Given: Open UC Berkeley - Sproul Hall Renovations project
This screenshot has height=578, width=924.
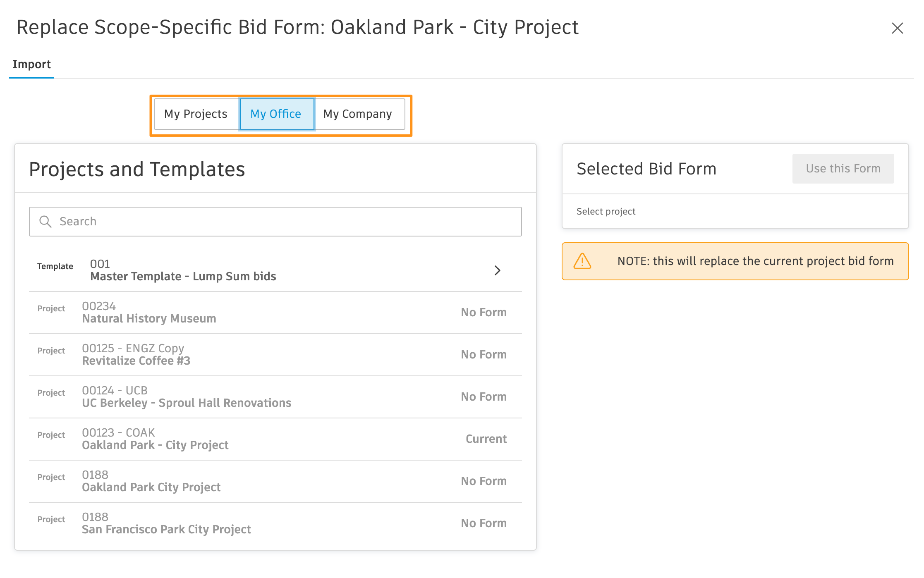Looking at the screenshot, I should click(186, 396).
